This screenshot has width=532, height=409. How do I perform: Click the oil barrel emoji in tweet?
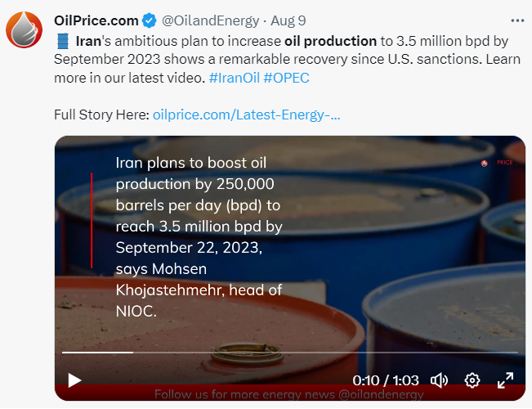(x=62, y=40)
